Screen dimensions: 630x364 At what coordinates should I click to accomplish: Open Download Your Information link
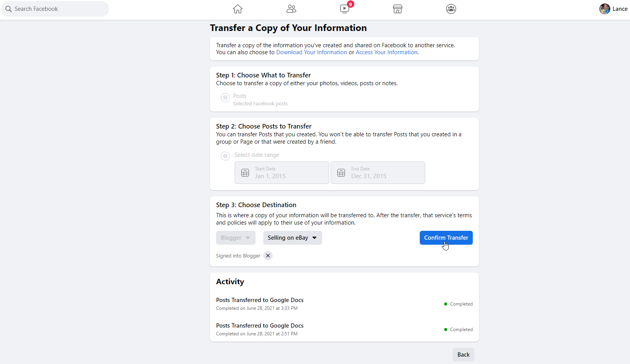click(312, 52)
